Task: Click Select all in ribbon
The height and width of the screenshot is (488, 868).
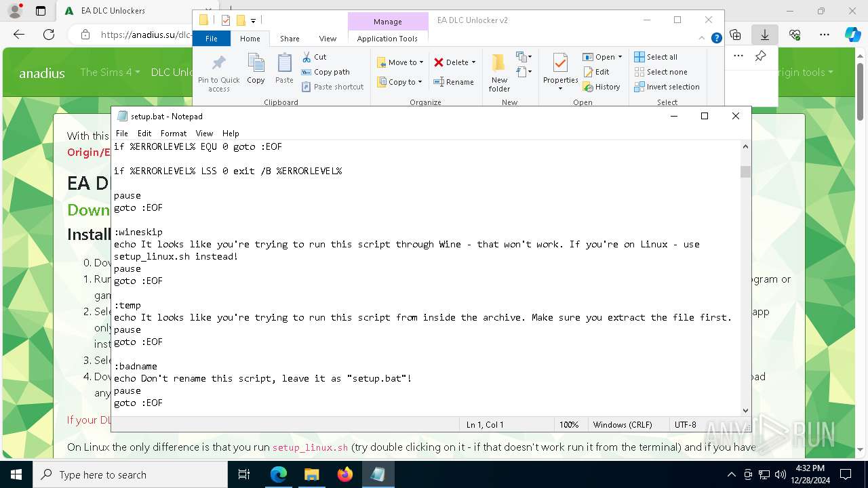Action: click(x=656, y=57)
